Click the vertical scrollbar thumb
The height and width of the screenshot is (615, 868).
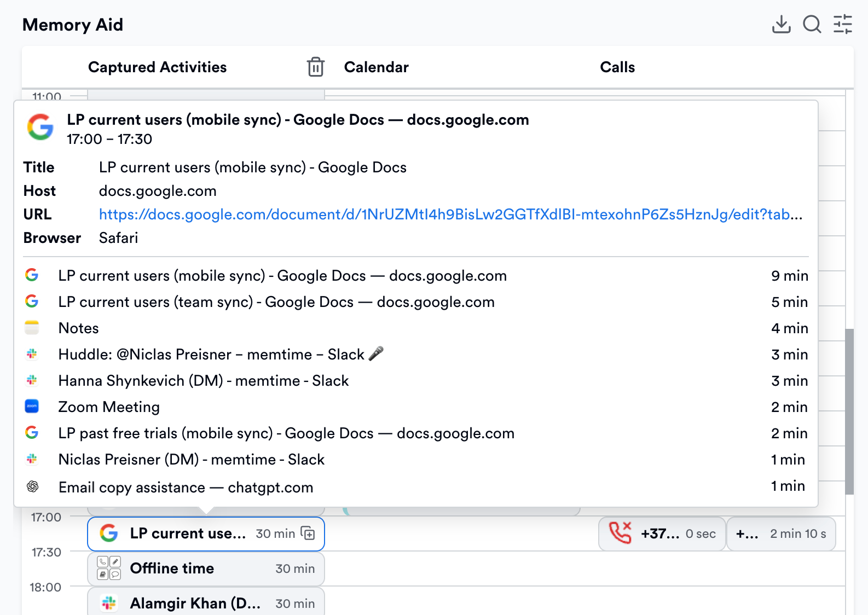point(849,411)
